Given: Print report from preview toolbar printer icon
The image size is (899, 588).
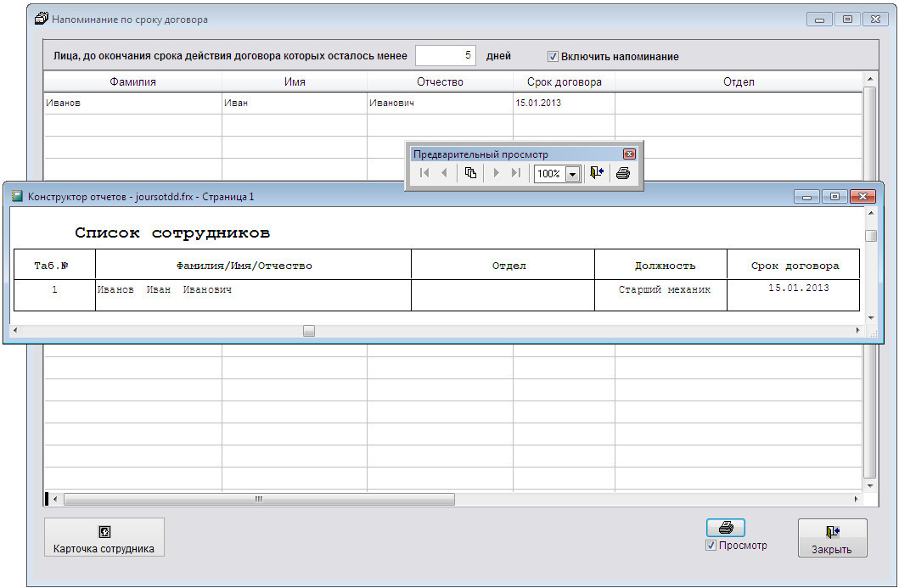Looking at the screenshot, I should (x=623, y=173).
